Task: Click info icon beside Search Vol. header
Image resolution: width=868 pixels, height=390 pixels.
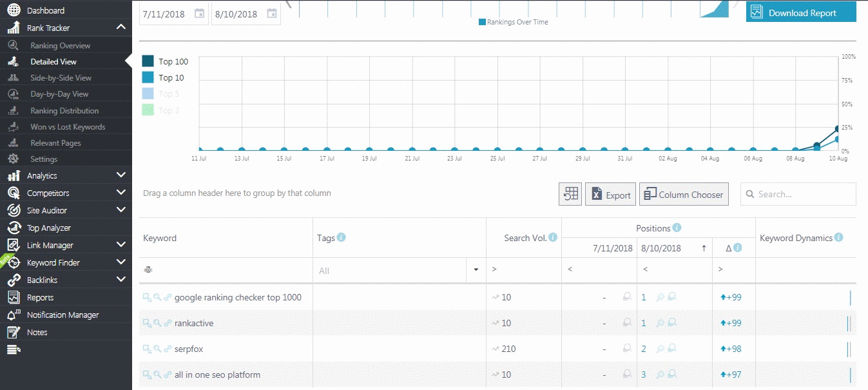Action: [553, 237]
